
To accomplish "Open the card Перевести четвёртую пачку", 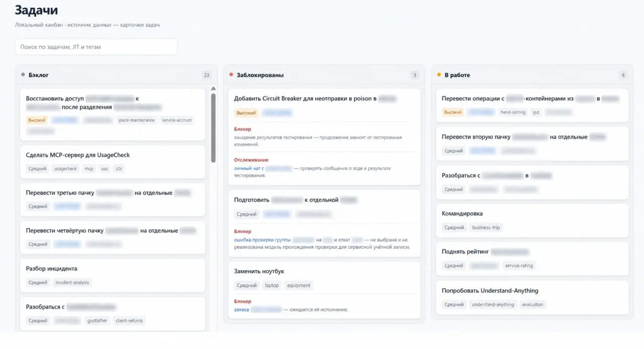I will pos(113,237).
